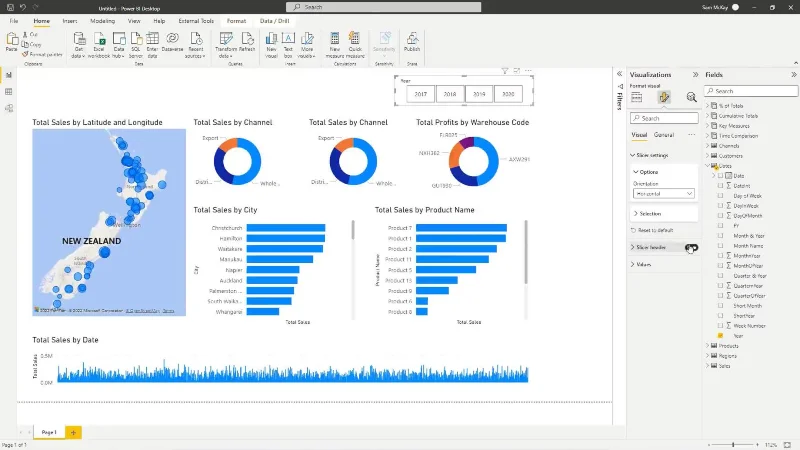Expand the Selection card
Viewport: 800px width, 450px height.
636,214
